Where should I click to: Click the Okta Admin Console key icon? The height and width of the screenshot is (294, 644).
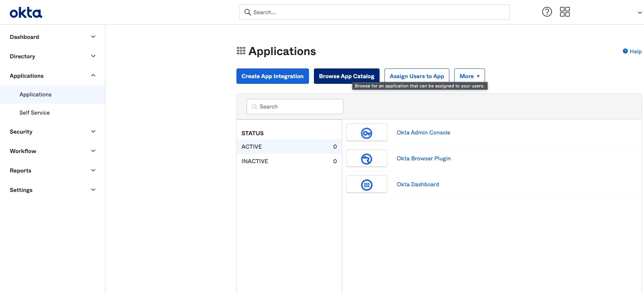pyautogui.click(x=367, y=133)
